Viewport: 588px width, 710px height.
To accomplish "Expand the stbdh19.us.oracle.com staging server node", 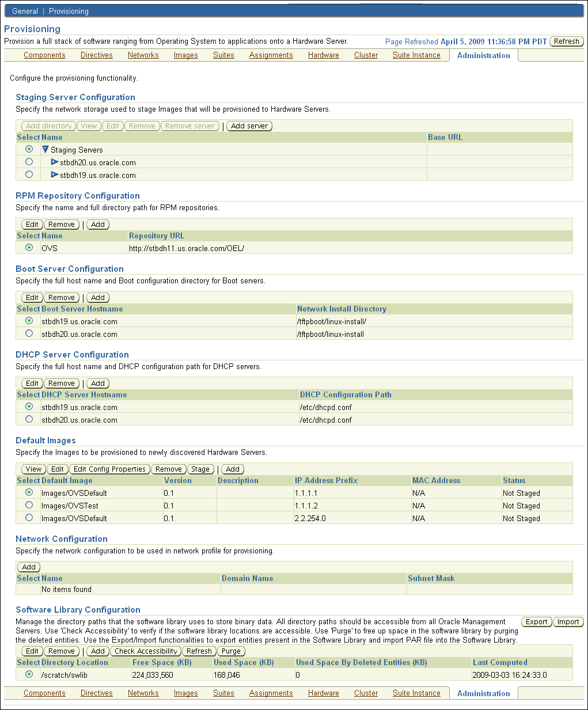I will tap(55, 175).
